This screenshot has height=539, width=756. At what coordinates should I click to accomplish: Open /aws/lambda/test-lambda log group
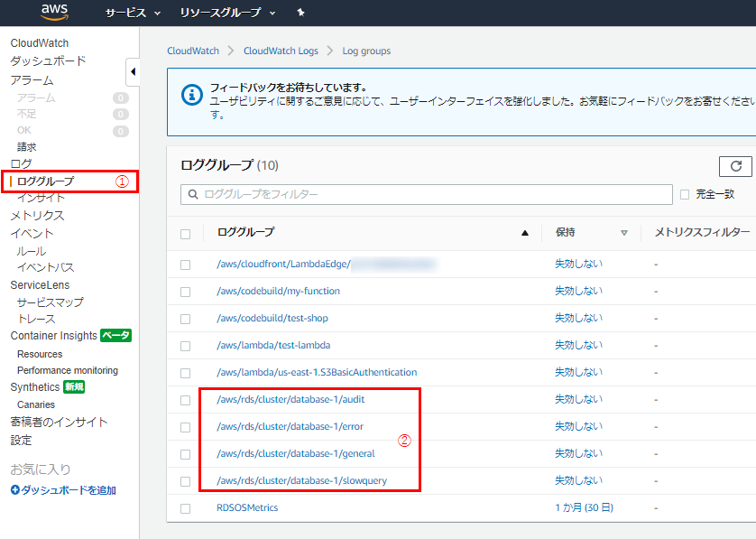pyautogui.click(x=273, y=345)
